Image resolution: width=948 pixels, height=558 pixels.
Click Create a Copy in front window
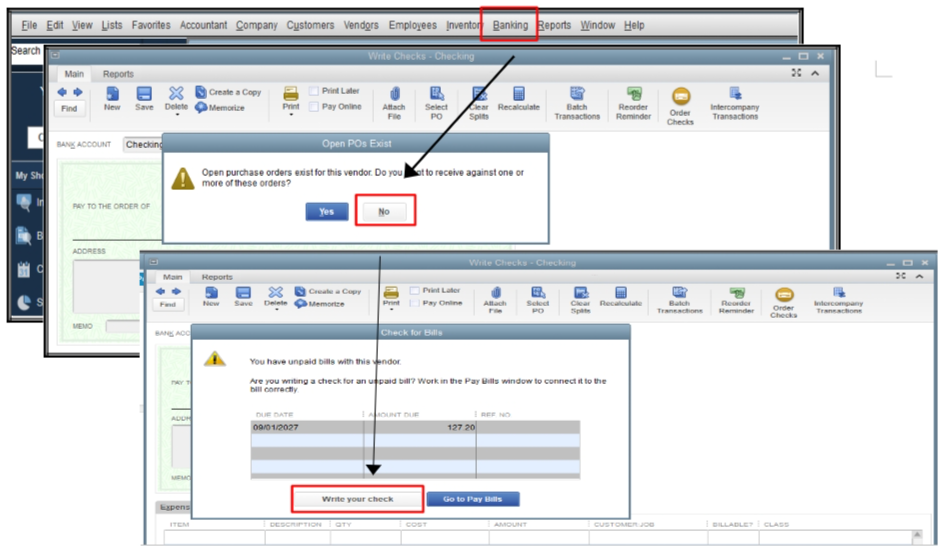click(x=328, y=291)
